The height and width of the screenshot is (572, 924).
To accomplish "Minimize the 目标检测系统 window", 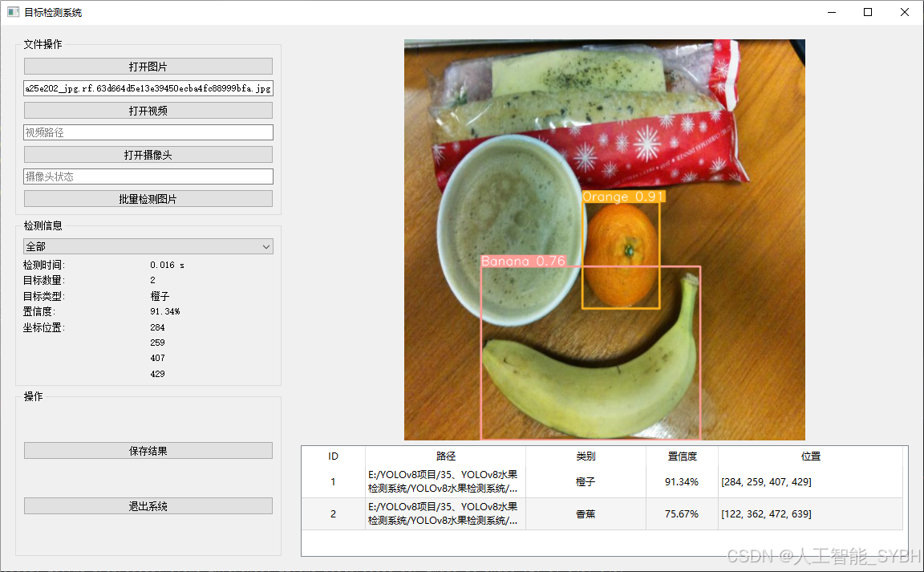I will [x=832, y=12].
